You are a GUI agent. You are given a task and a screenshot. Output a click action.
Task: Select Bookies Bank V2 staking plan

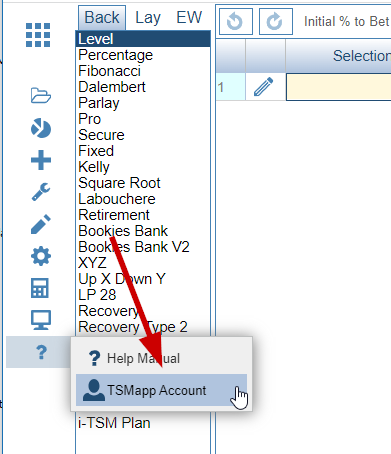(143, 247)
